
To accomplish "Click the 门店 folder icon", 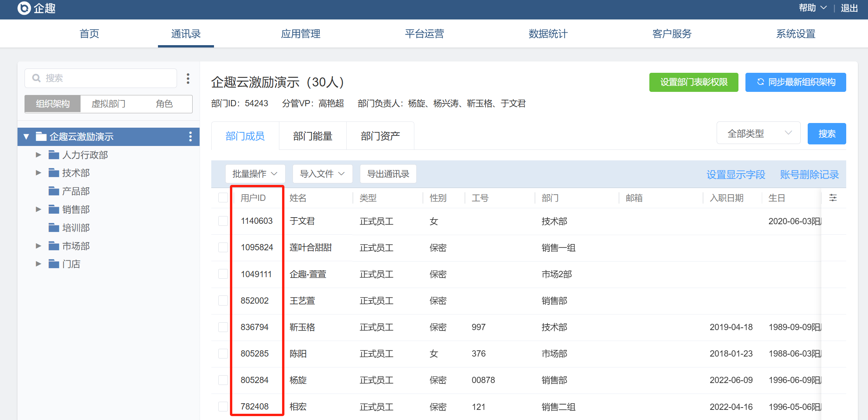I will (x=54, y=264).
